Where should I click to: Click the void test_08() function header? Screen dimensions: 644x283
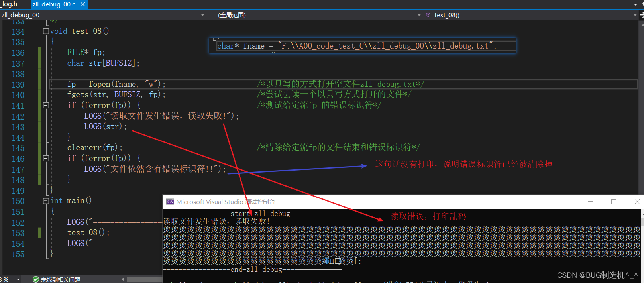pos(80,31)
